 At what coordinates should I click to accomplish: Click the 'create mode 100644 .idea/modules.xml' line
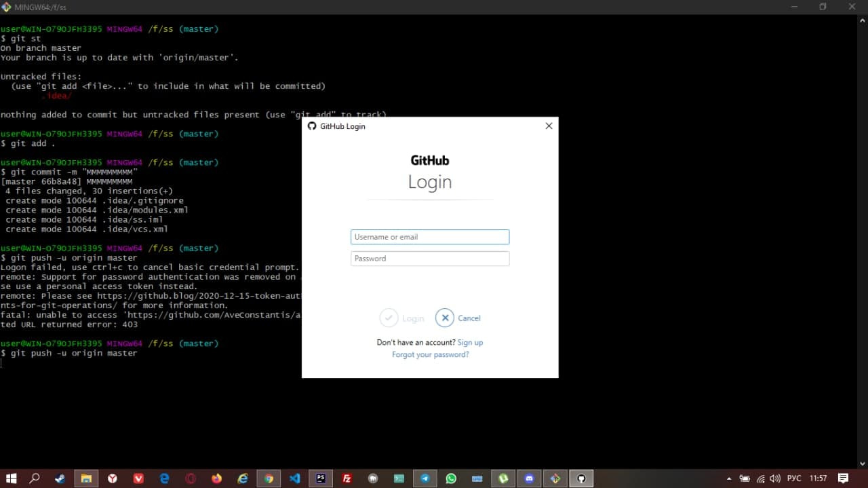pos(97,210)
